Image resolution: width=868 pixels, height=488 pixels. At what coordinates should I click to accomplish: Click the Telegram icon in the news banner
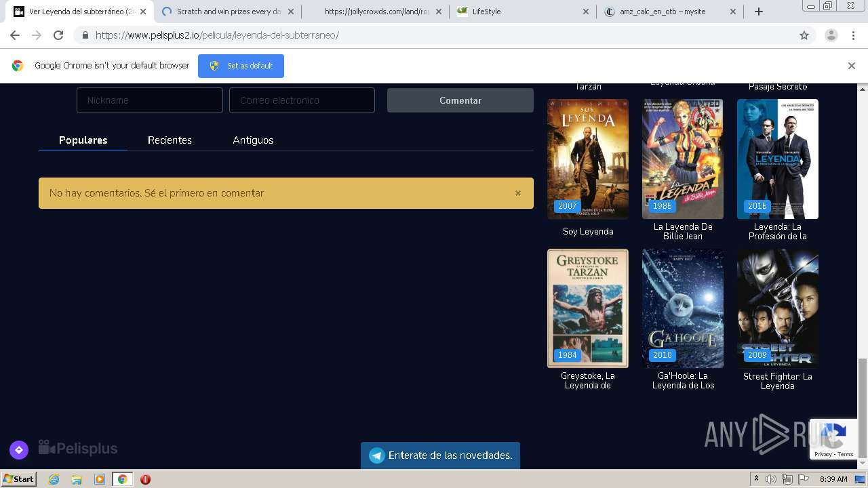pos(376,455)
